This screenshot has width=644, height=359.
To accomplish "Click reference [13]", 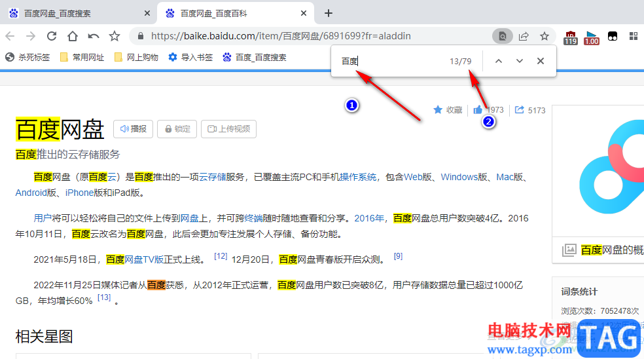I will 104,297.
